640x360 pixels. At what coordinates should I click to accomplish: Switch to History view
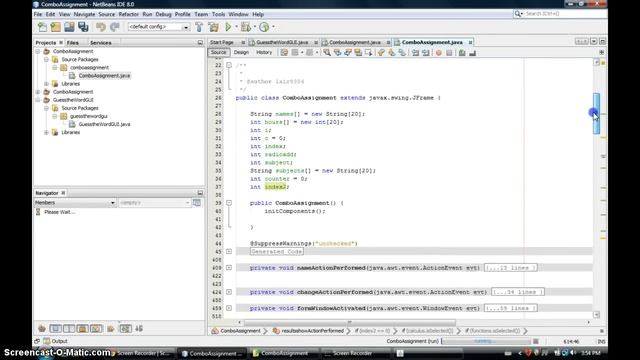coord(264,52)
